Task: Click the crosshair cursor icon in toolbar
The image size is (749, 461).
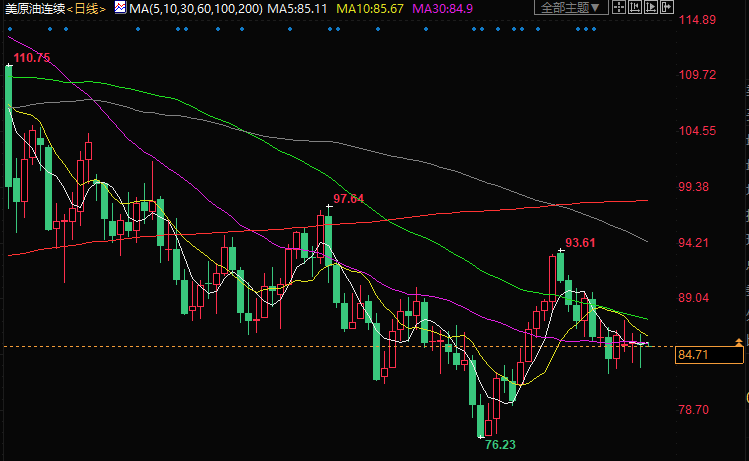Action: (619, 7)
